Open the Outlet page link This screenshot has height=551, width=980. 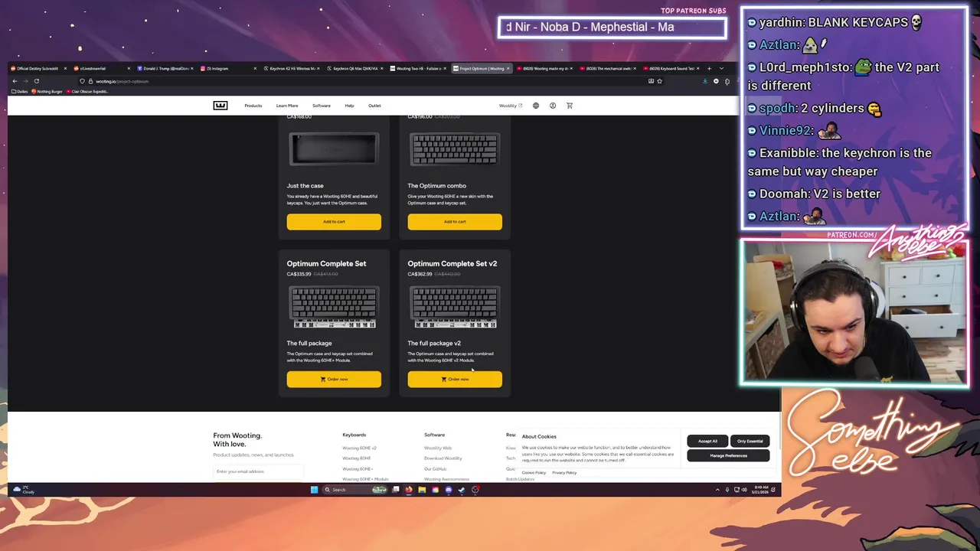click(x=374, y=106)
